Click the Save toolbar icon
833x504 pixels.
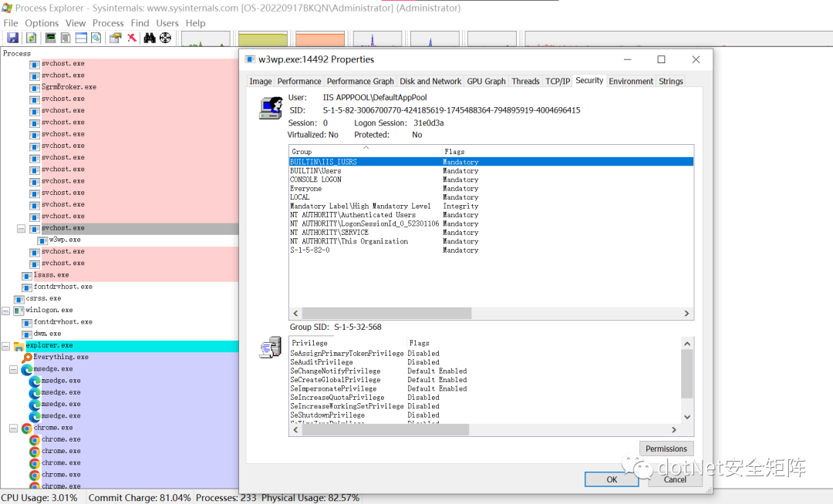13,38
